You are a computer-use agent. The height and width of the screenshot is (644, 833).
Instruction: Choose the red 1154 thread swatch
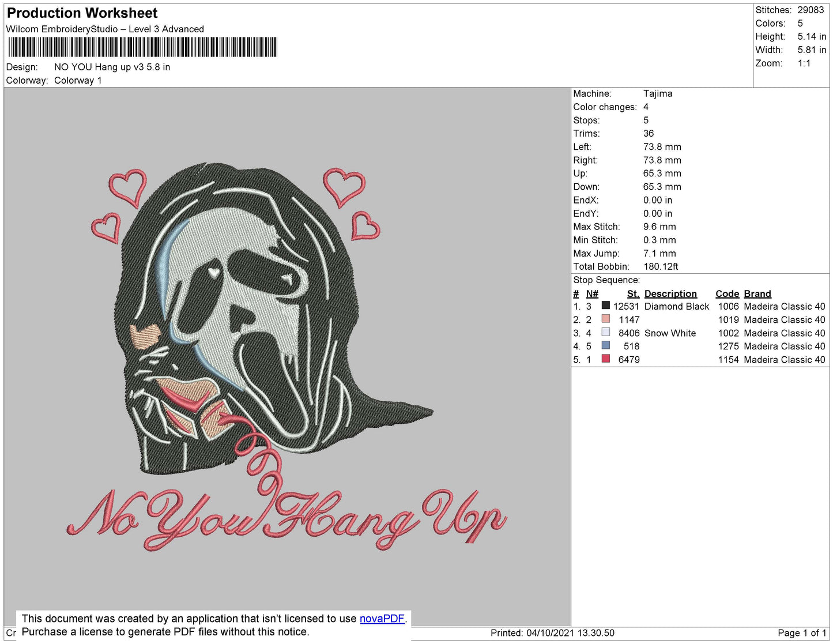click(605, 359)
